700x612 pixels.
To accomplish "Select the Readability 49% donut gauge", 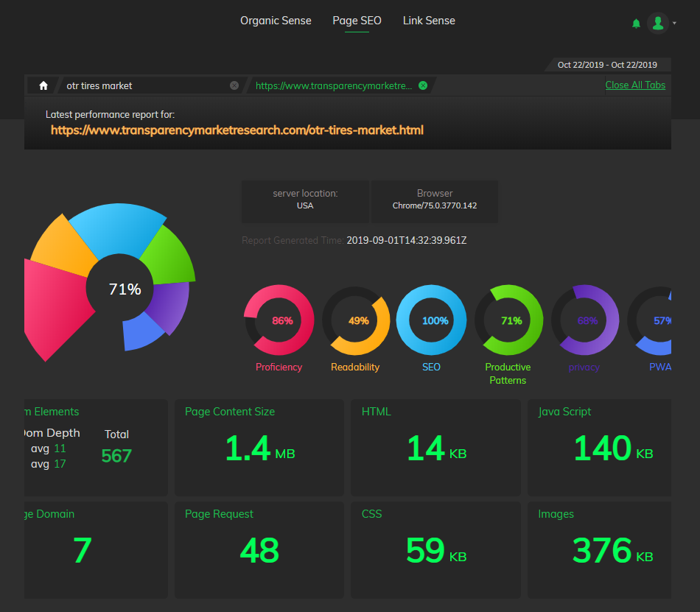I will 355,320.
